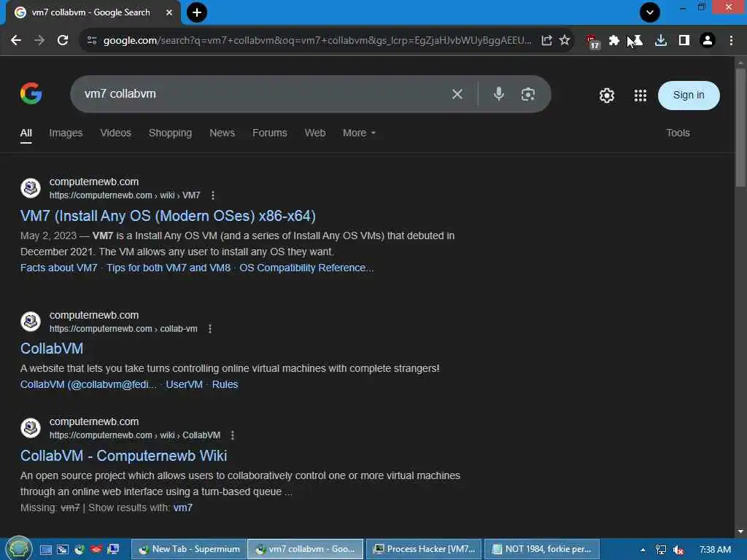Open a new tab with plus button
747x560 pixels.
pyautogui.click(x=197, y=12)
